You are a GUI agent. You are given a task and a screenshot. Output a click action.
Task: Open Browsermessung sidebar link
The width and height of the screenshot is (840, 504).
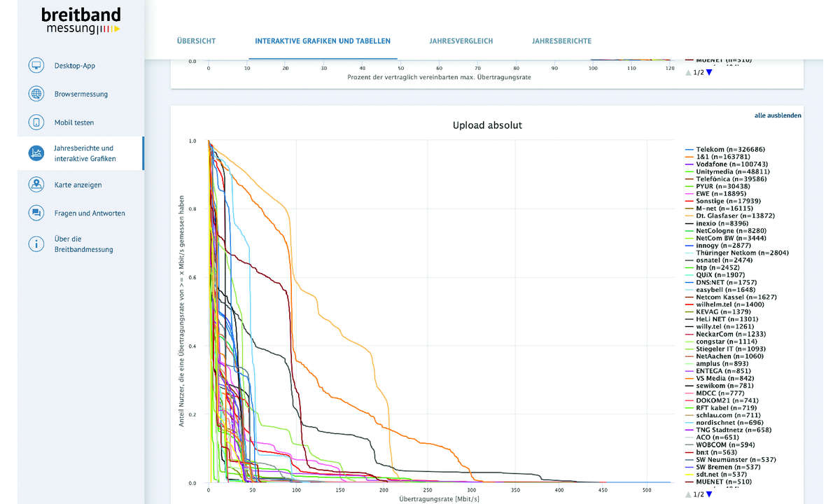(81, 94)
